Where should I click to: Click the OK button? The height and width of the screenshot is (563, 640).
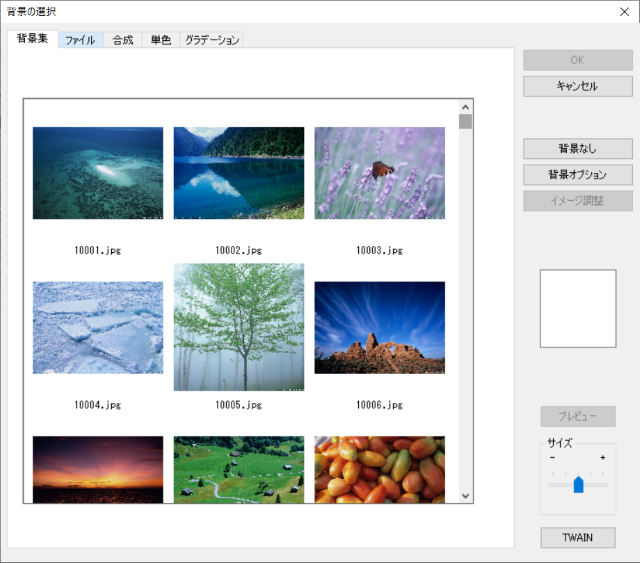[578, 60]
